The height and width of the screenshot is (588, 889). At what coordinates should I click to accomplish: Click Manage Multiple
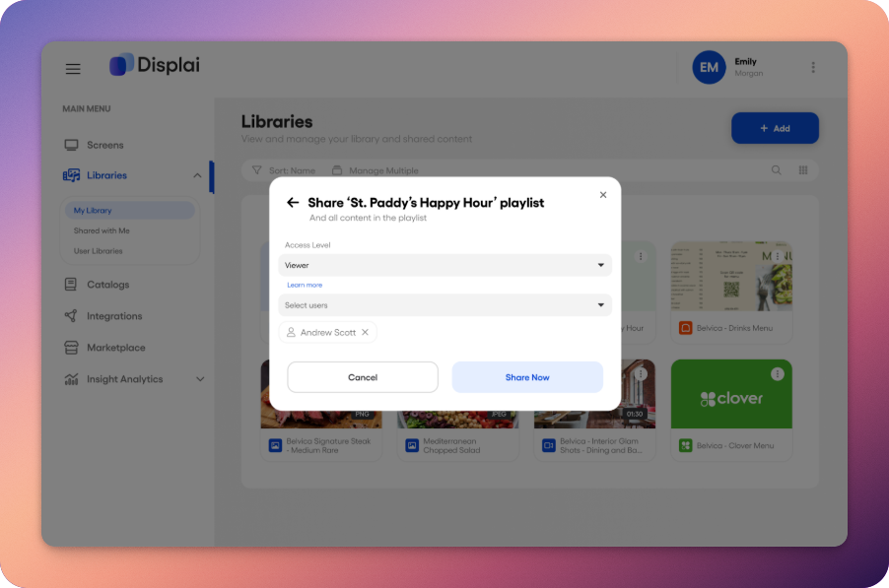[383, 170]
